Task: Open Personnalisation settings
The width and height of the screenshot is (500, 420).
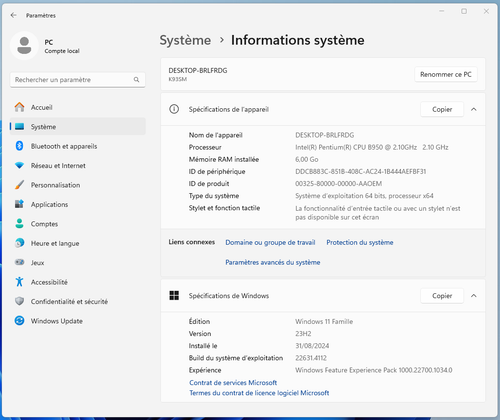Action: (78, 185)
